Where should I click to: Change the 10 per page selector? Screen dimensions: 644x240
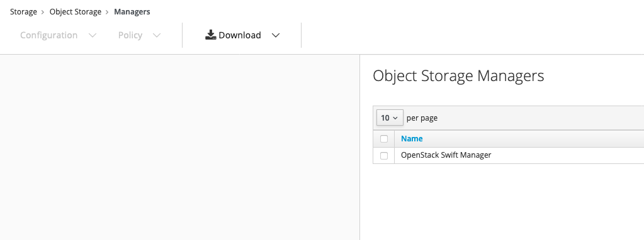click(x=390, y=118)
